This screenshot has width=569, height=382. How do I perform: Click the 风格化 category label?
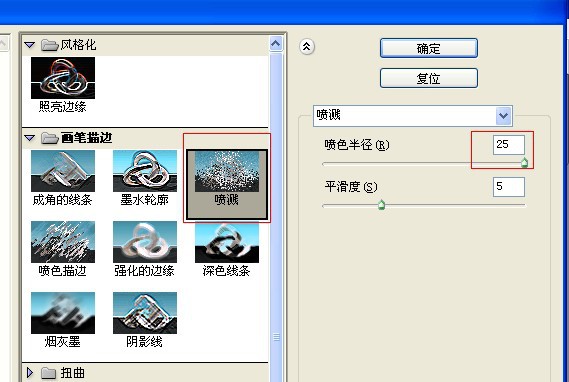click(78, 45)
